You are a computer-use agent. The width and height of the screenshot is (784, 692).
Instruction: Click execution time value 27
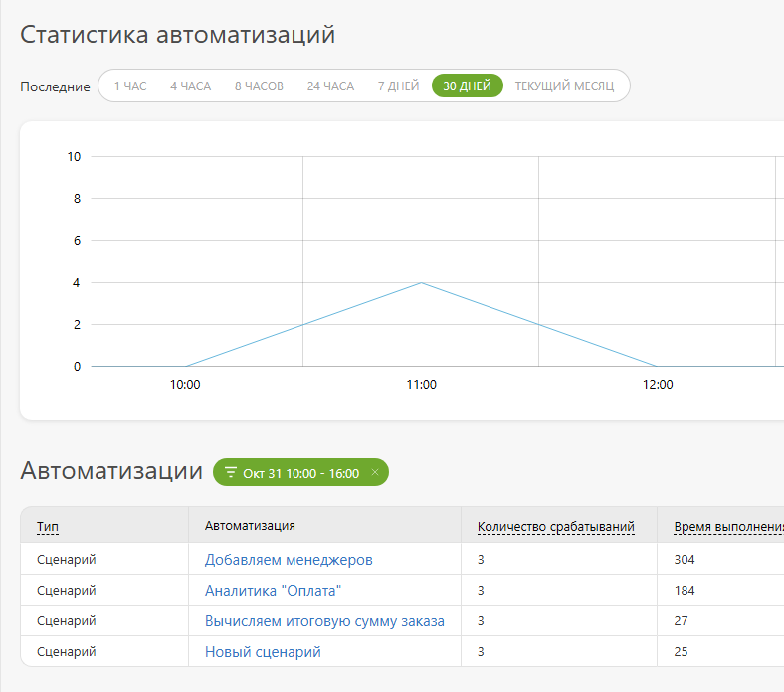[681, 621]
